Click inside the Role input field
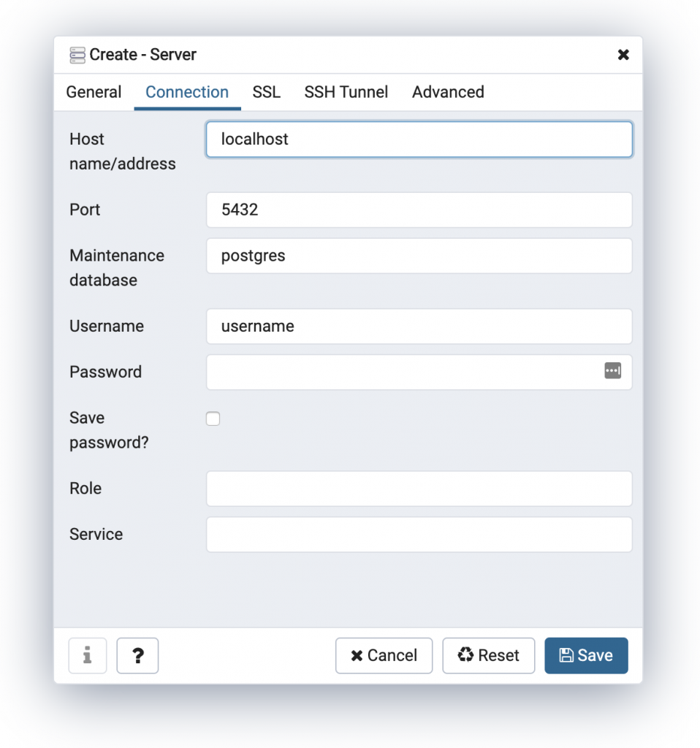Viewport: 700px width, 748px height. 419,489
